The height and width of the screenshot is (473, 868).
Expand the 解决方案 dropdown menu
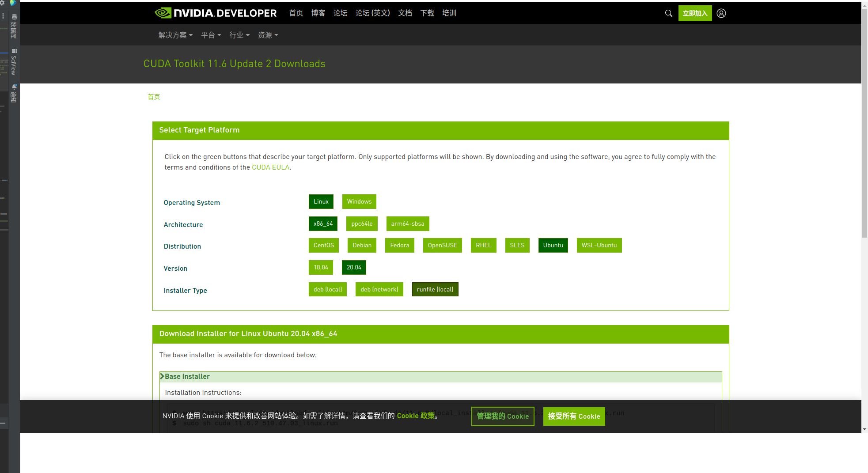(x=175, y=35)
